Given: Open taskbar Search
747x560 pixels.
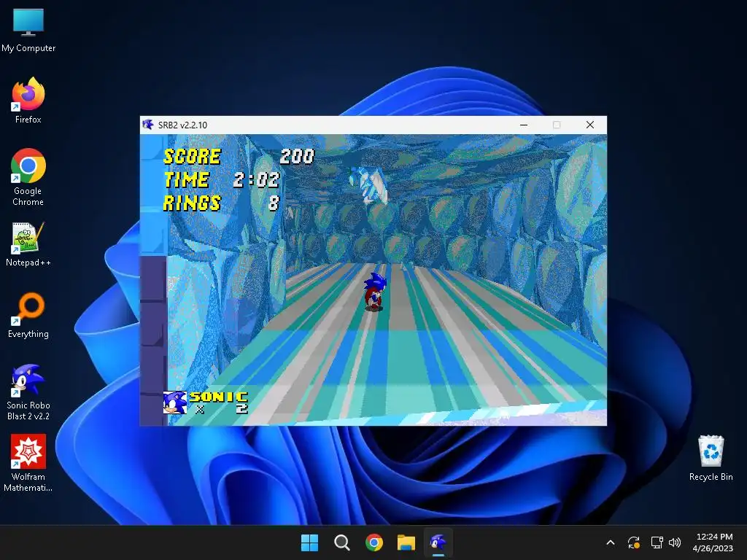Looking at the screenshot, I should 341,542.
